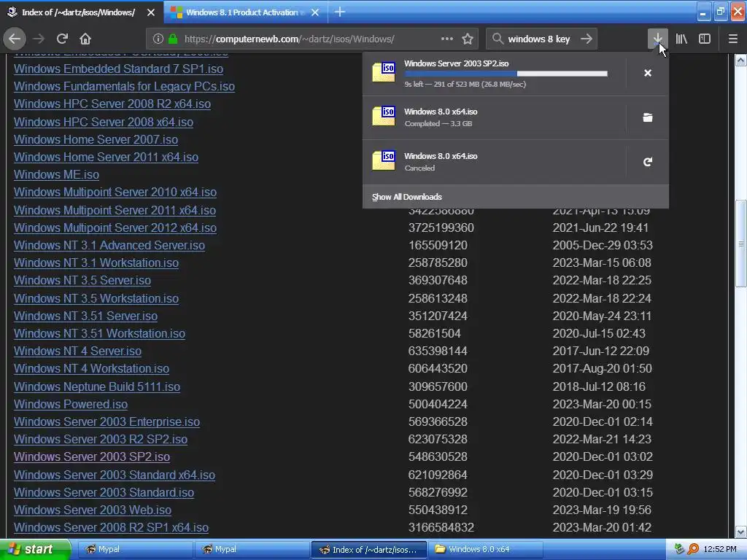Image resolution: width=747 pixels, height=560 pixels.
Task: Show site information icon in address bar
Action: (158, 39)
